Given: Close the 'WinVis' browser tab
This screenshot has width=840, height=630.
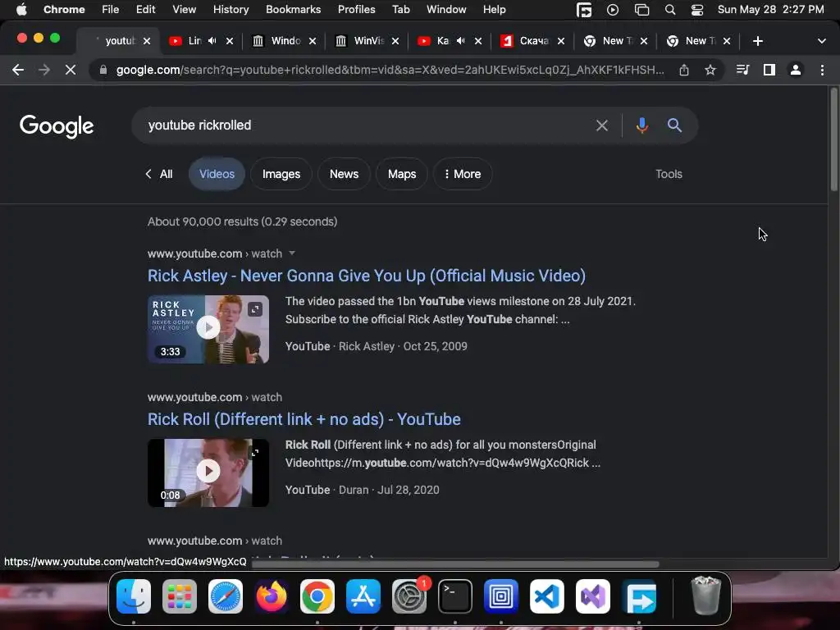Looking at the screenshot, I should [395, 41].
